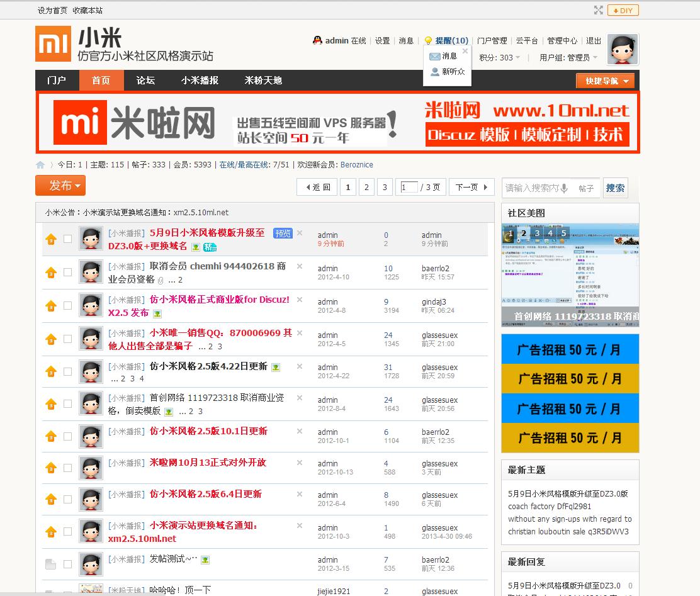Click the sticky arrow icon for 取消会员 chemhi thread
700x596 pixels.
tap(52, 273)
